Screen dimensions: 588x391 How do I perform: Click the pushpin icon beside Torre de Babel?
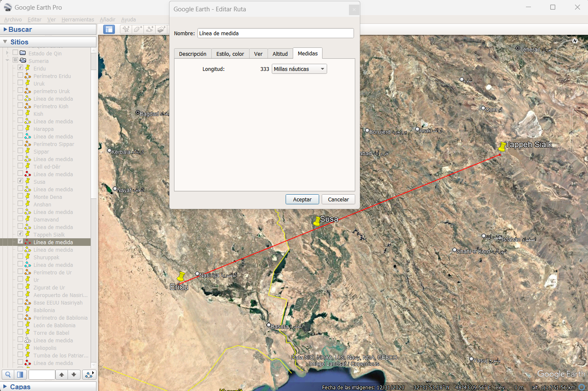pyautogui.click(x=28, y=332)
